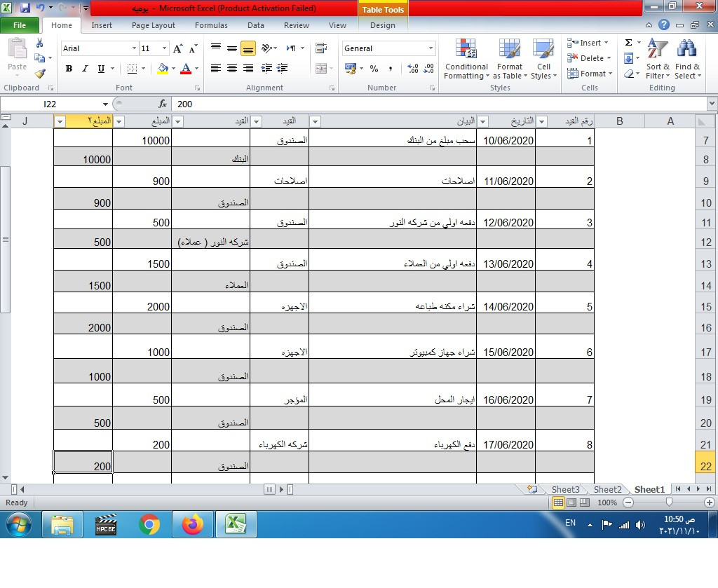Apply Accounting Number Format
The image size is (718, 588).
click(x=351, y=69)
